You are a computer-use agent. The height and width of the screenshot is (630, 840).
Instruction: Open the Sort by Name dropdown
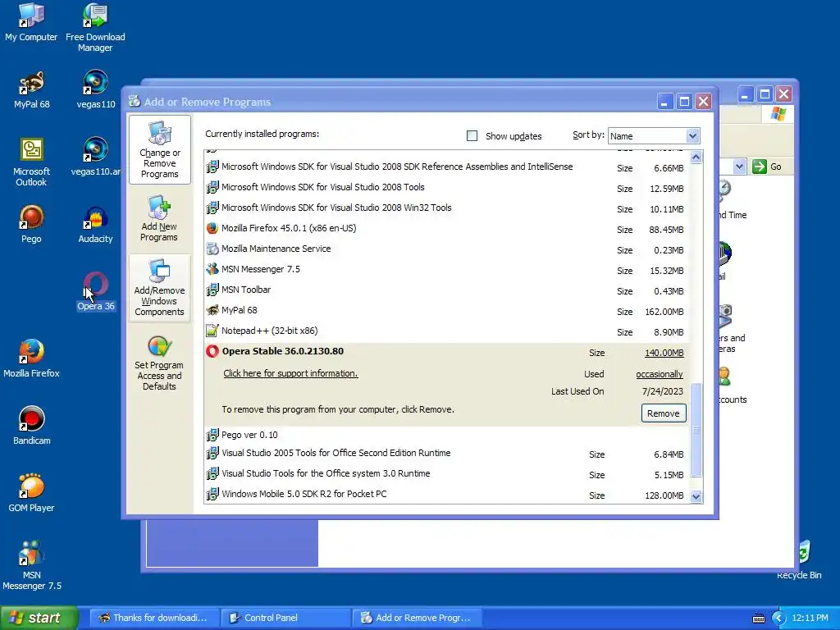692,136
